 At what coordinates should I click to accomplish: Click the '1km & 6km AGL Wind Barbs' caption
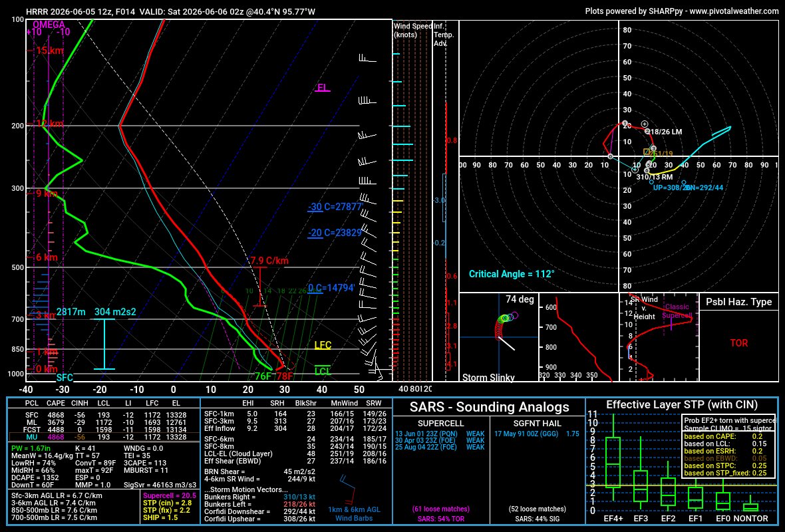click(x=354, y=514)
